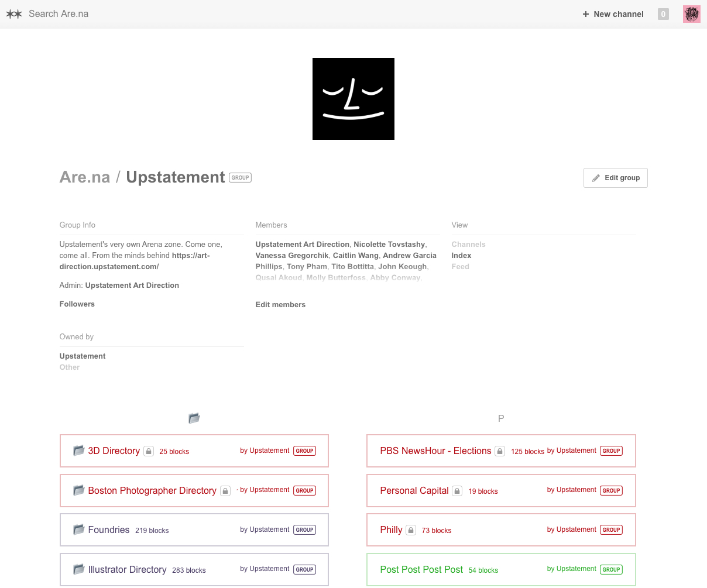The height and width of the screenshot is (588, 707).
Task: Click the GROUP badge next to Upstatement title
Action: [240, 178]
